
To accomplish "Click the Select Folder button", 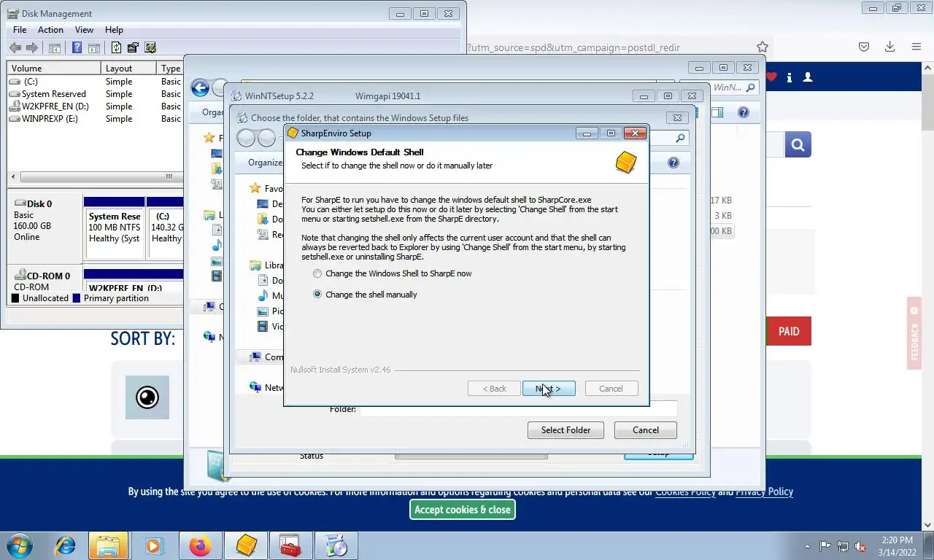I will pos(566,430).
